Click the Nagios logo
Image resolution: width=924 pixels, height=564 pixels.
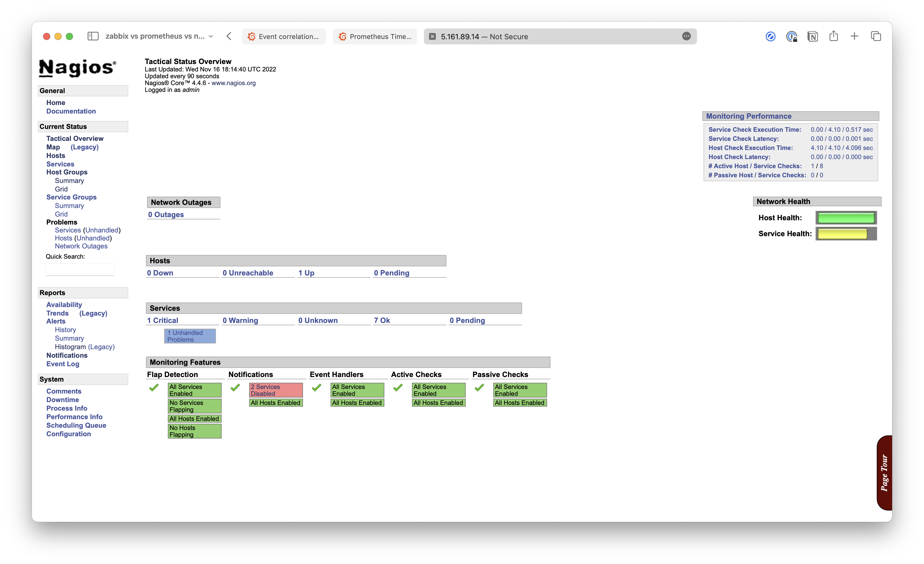click(77, 67)
